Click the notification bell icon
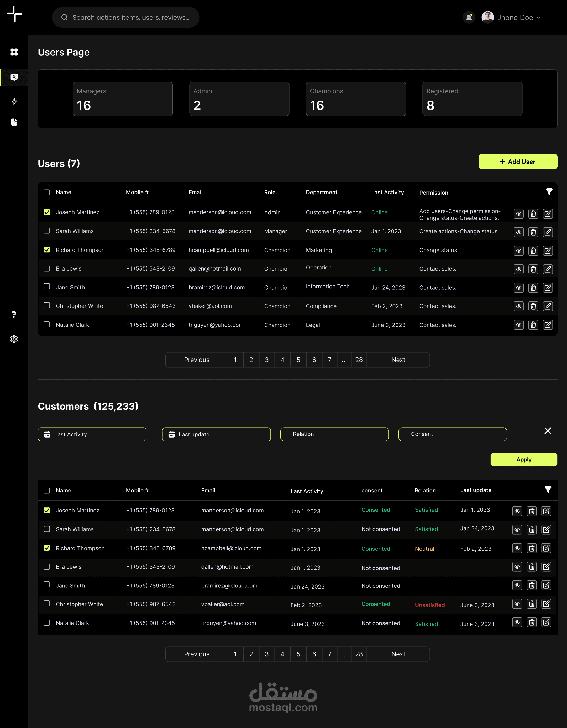Viewport: 567px width, 728px height. (469, 17)
